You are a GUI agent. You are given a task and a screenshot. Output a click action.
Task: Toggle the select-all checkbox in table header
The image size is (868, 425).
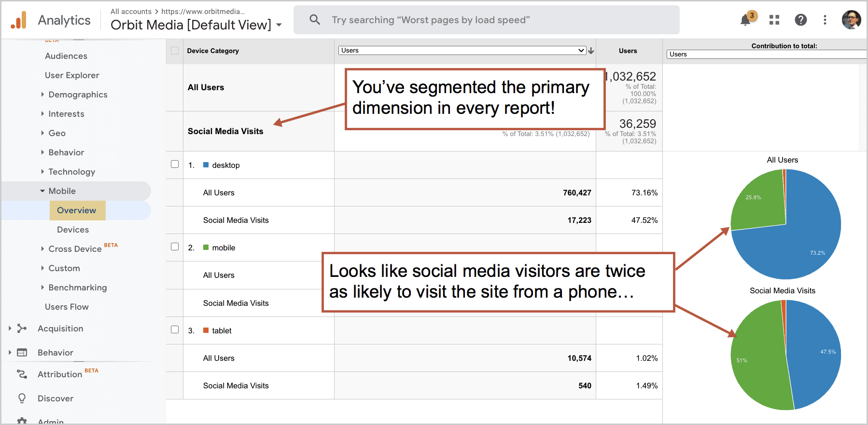coord(175,51)
